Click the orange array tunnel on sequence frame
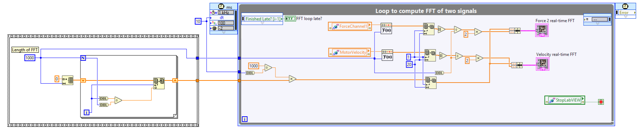Viewport: 644px width, 130px height. (197, 81)
